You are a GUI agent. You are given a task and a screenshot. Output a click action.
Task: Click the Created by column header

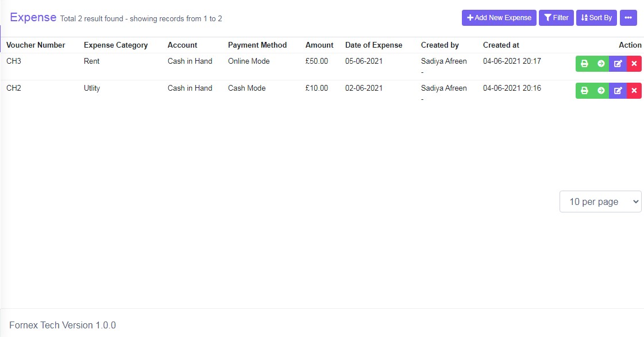point(440,45)
